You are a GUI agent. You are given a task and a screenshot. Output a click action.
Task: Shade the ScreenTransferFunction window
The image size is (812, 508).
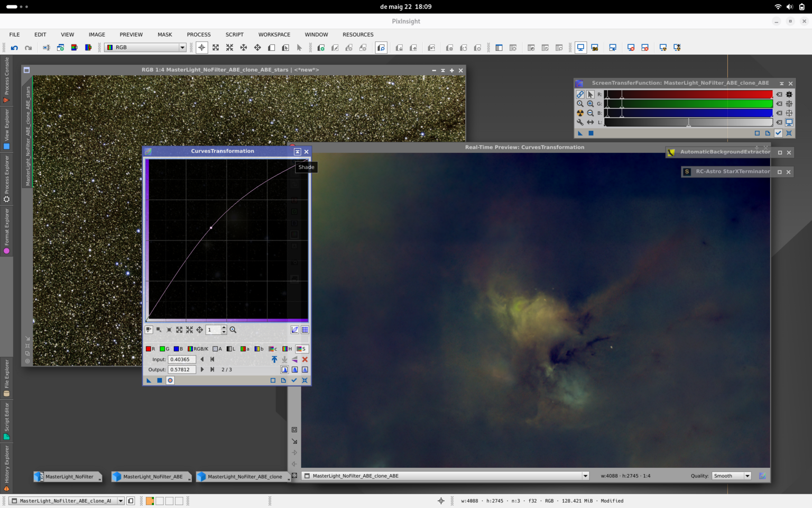click(x=781, y=84)
